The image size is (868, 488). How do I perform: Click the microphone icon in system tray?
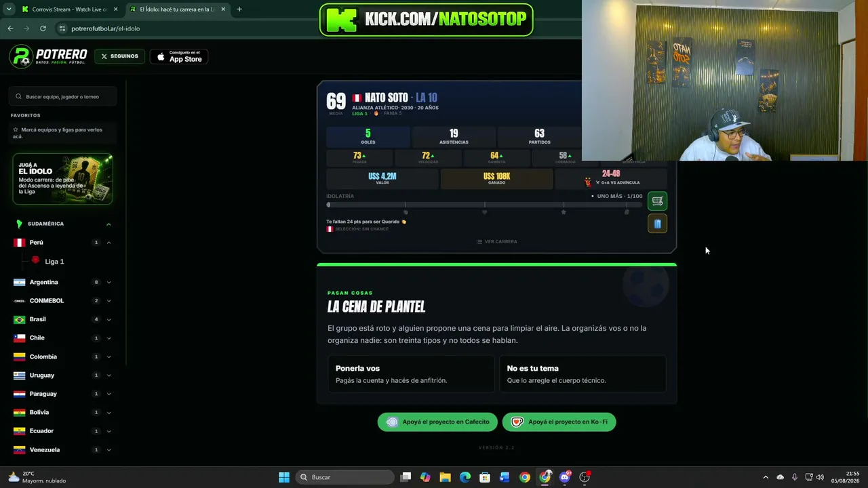point(795,477)
